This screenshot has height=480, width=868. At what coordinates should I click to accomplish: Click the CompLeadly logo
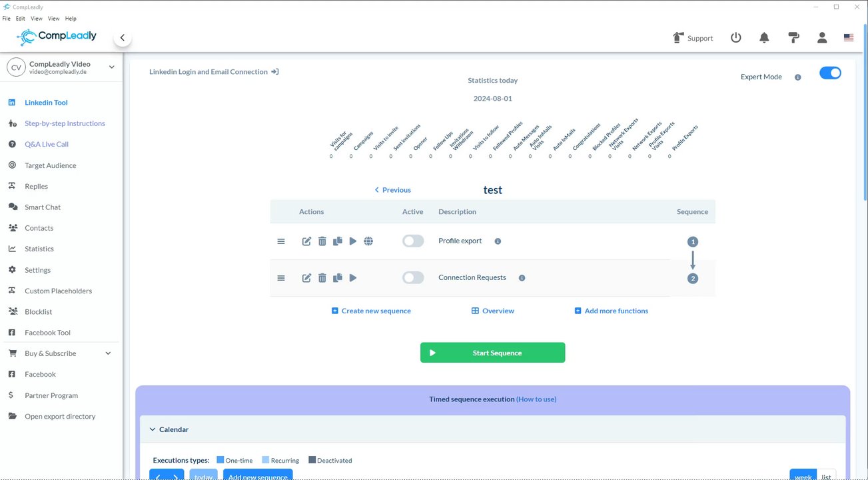(57, 37)
